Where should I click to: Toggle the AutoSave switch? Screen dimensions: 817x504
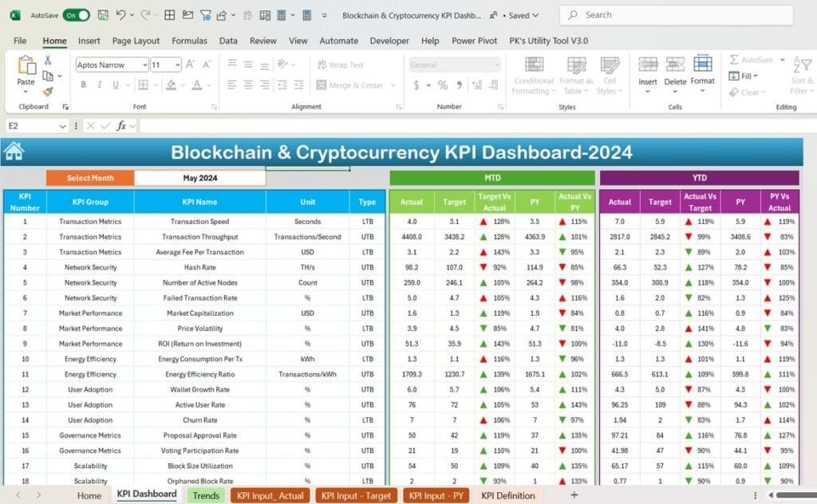pyautogui.click(x=76, y=16)
